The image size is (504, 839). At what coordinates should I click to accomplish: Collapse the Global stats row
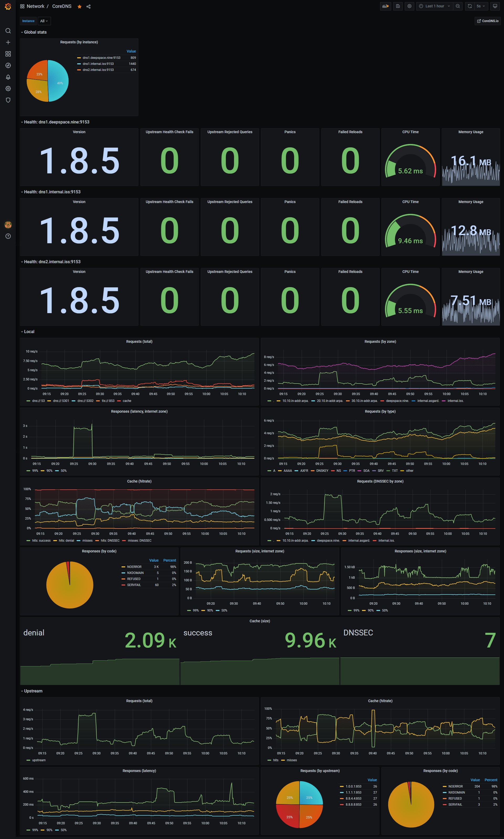click(35, 32)
